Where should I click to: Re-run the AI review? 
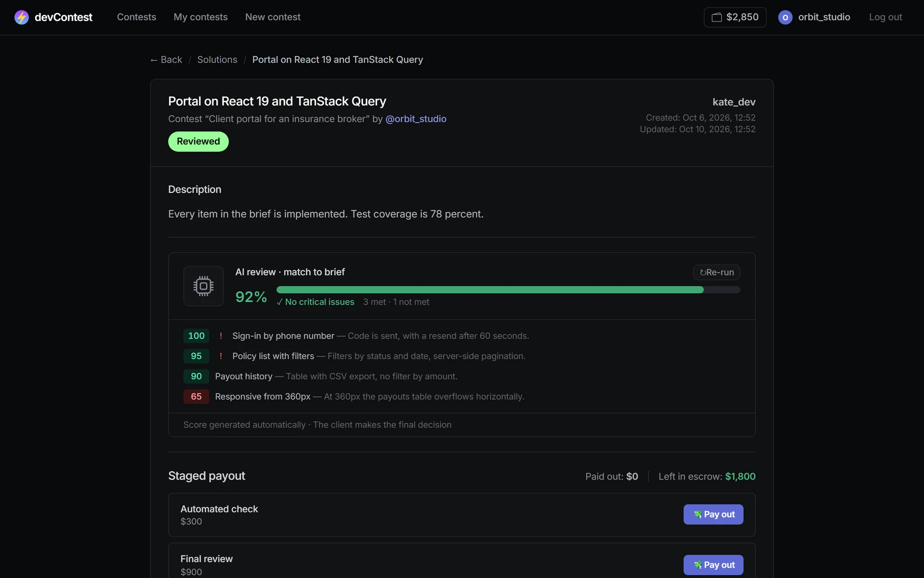coord(717,272)
